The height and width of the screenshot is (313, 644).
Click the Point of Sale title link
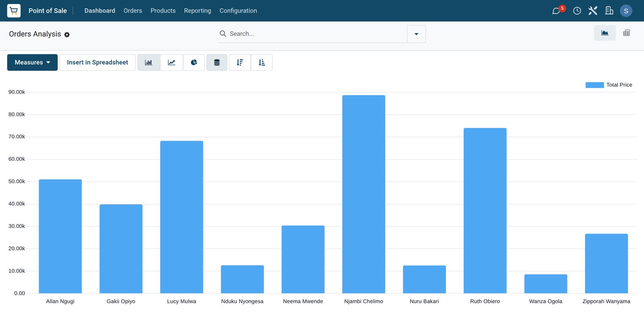[47, 10]
